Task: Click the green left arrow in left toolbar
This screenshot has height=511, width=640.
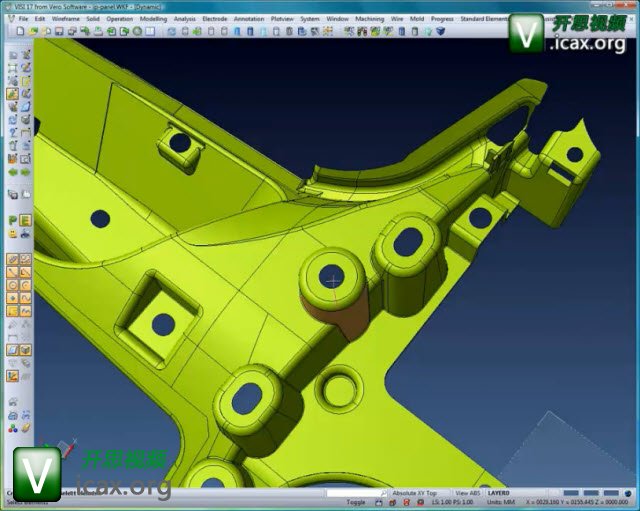Action: click(13, 172)
